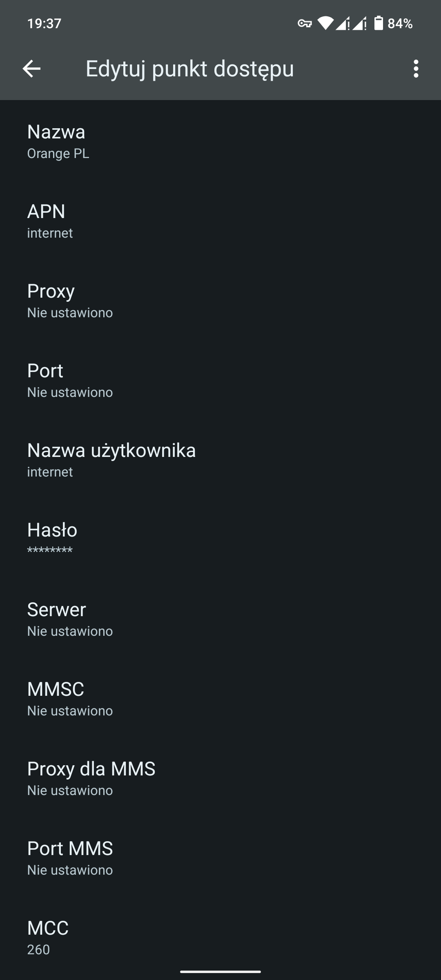Tap the clock showing 19:37
Screen dimensions: 441x980
coord(44,23)
